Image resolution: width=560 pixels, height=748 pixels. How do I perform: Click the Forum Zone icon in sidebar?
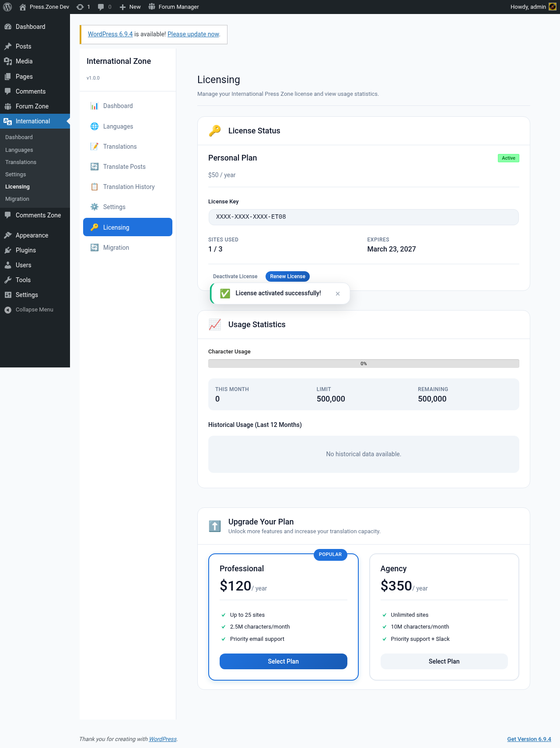coord(8,106)
